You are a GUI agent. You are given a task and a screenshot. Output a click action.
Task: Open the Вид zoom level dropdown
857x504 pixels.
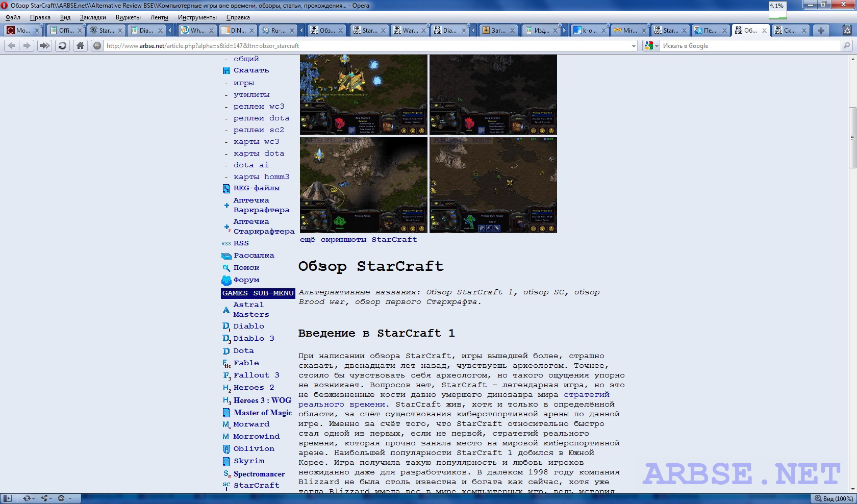coord(834,498)
